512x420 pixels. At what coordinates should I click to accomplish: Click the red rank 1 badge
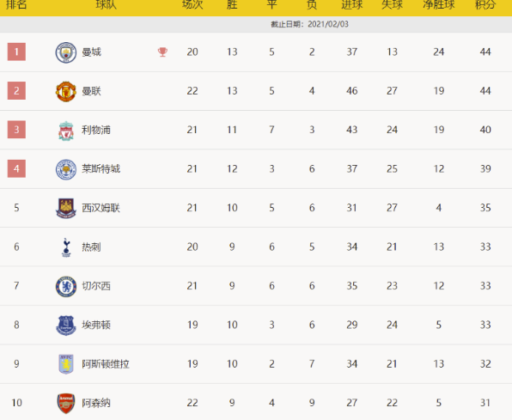pyautogui.click(x=16, y=52)
